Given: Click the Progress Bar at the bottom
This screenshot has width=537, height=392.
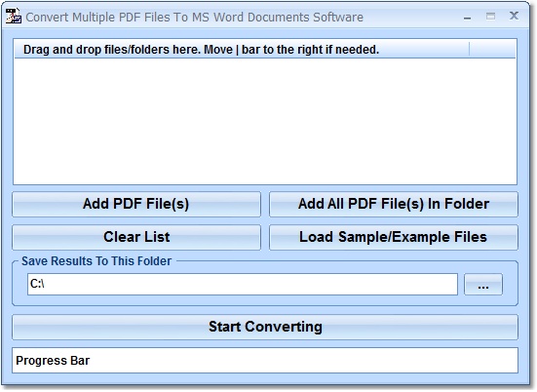Looking at the screenshot, I should (265, 361).
